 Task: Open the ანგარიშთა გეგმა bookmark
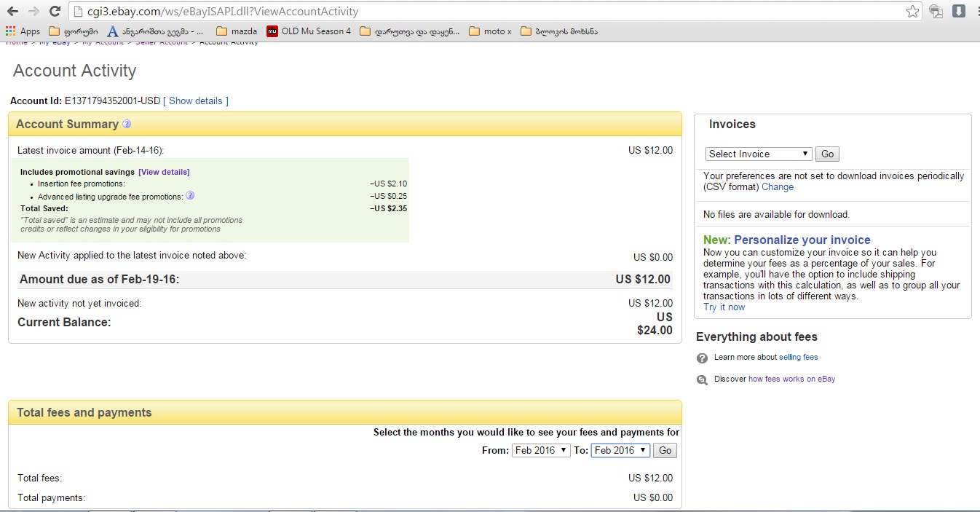click(156, 31)
